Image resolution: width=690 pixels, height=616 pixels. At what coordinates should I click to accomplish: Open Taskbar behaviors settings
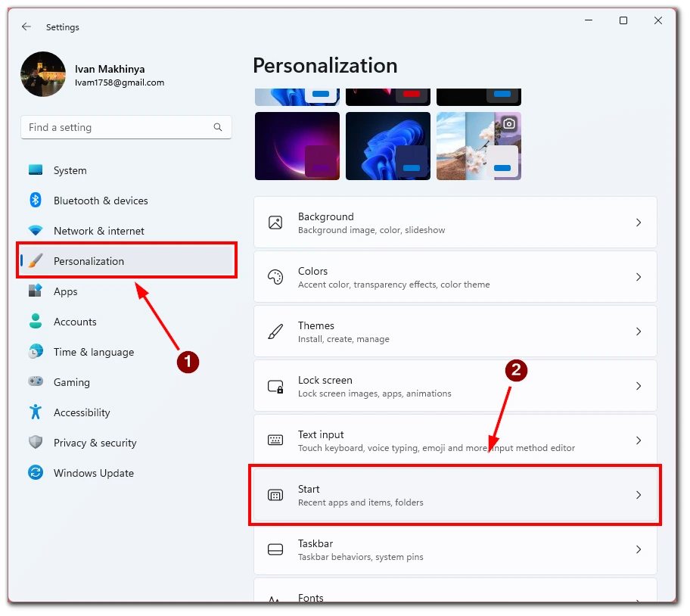click(455, 549)
